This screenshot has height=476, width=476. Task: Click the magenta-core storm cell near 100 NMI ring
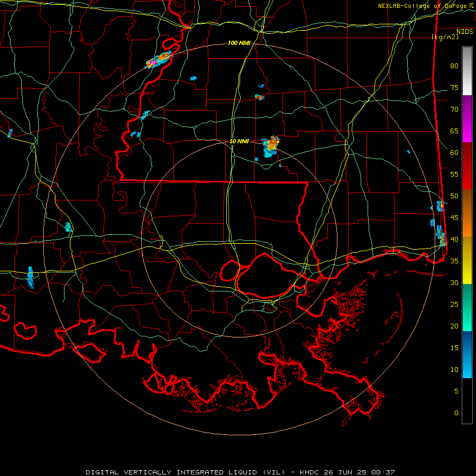click(x=159, y=59)
